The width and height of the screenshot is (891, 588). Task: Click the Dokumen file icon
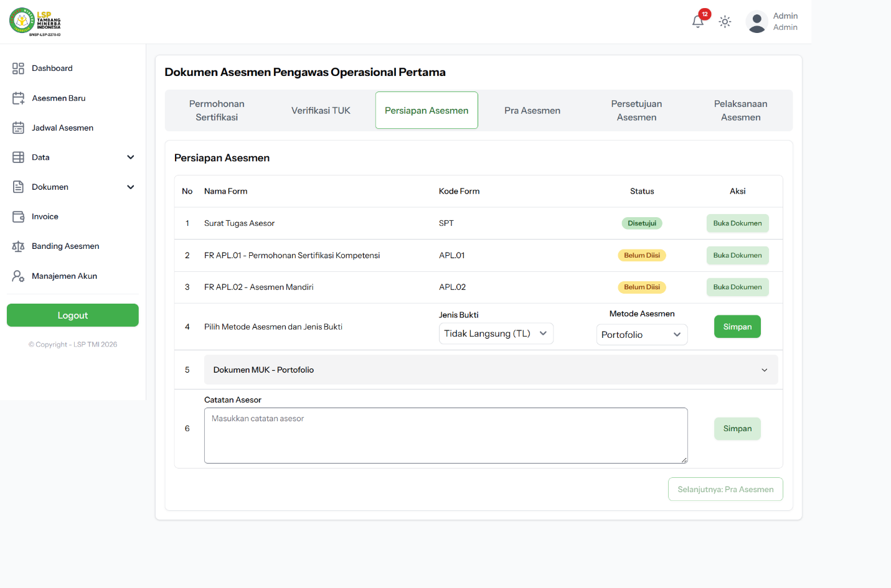click(18, 187)
